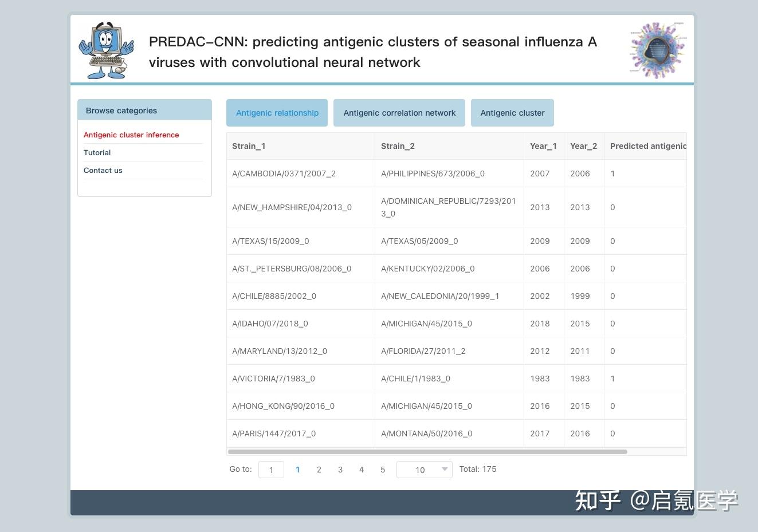Click inside the Go to page input field

[x=271, y=470]
